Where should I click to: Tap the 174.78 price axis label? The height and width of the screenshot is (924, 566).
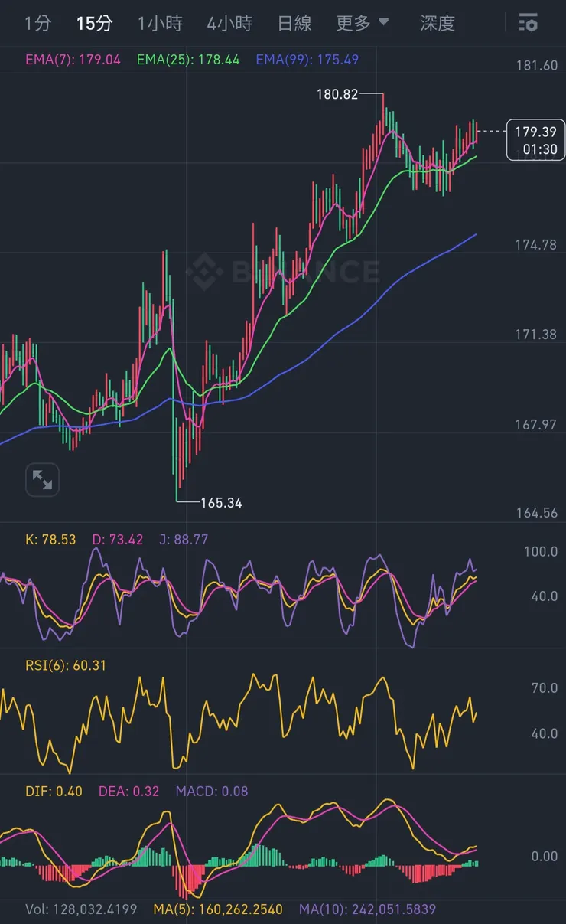pos(537,245)
